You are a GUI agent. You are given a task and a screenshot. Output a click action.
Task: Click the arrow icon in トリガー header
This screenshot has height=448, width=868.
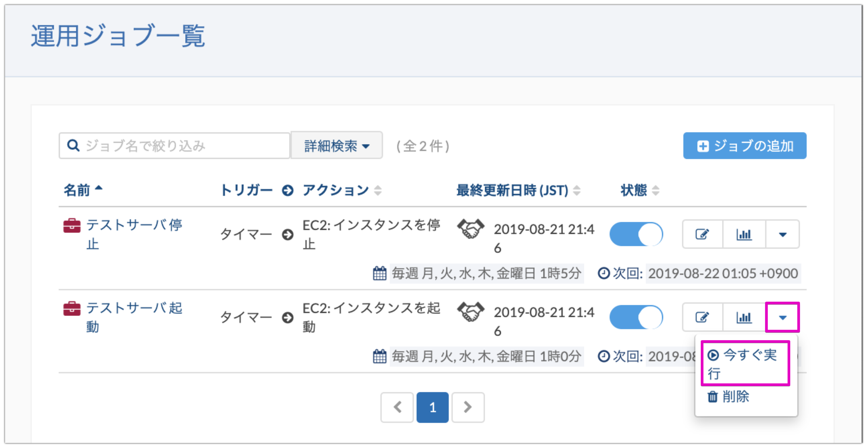(x=288, y=191)
